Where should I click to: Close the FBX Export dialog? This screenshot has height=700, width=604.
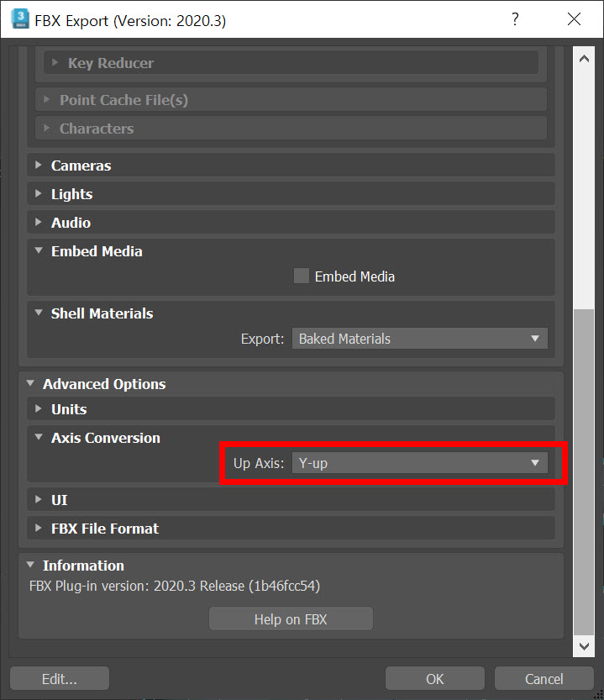pyautogui.click(x=574, y=19)
